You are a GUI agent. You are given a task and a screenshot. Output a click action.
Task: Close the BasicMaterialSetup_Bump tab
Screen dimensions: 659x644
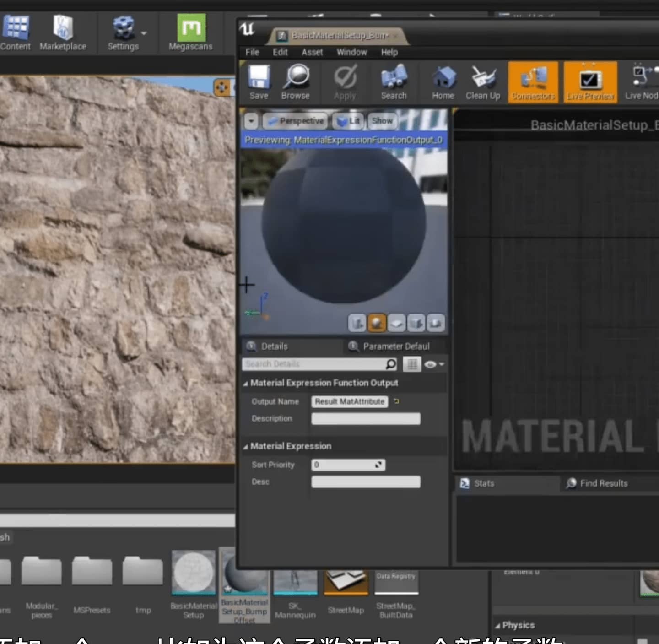(x=395, y=36)
